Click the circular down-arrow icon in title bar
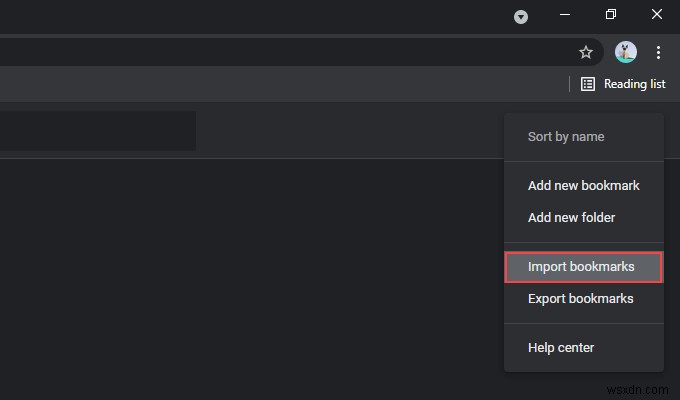 click(x=521, y=17)
